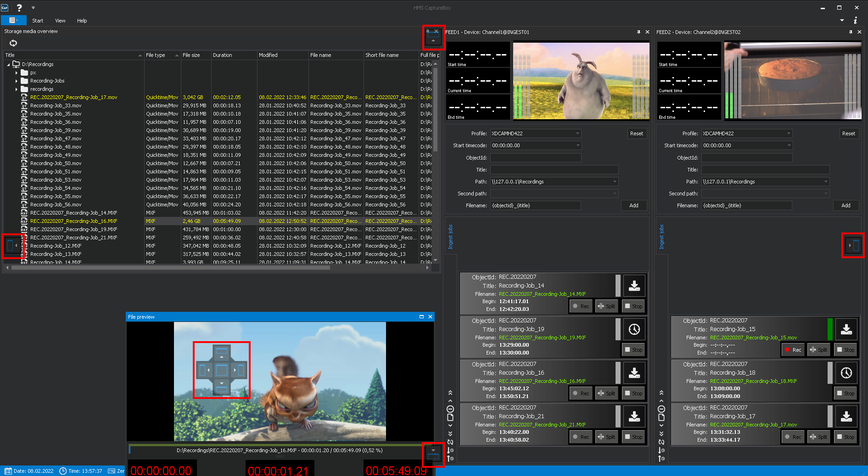Remove selected FEED1 ingest job

450,409
